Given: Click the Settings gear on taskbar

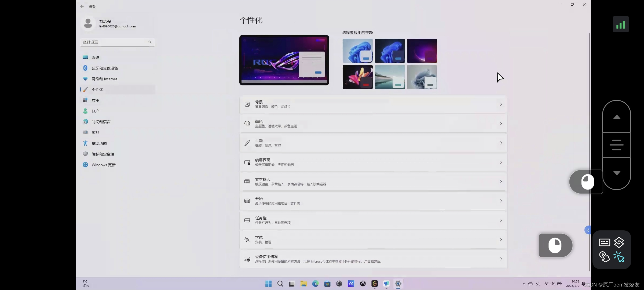Looking at the screenshot, I should pos(398,284).
